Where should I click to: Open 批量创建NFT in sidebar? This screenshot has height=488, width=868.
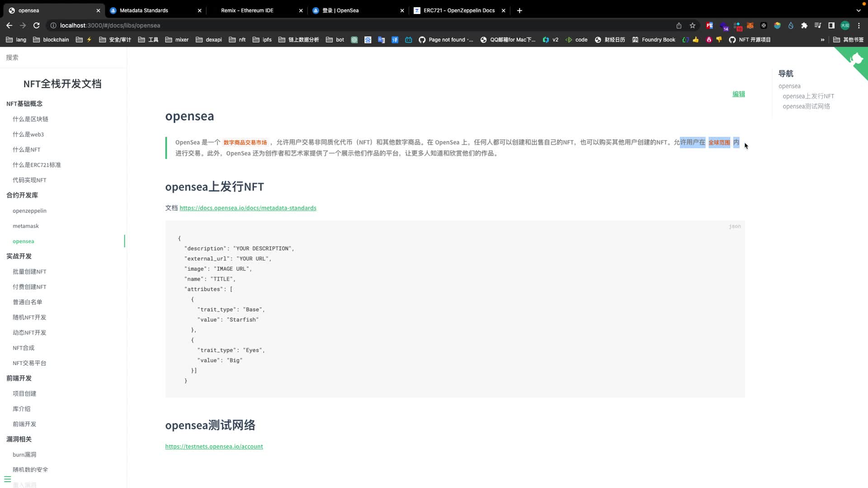[x=29, y=272]
